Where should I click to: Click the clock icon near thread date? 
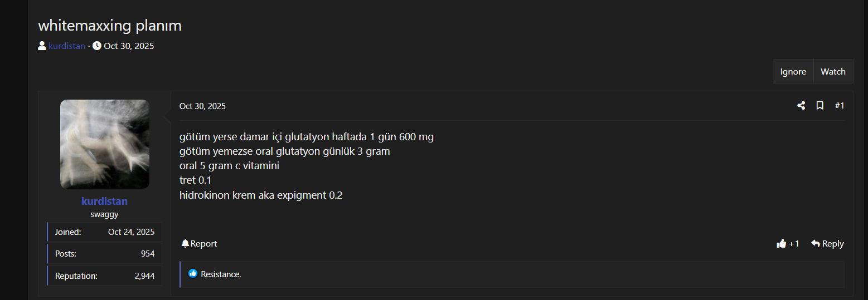click(x=97, y=46)
